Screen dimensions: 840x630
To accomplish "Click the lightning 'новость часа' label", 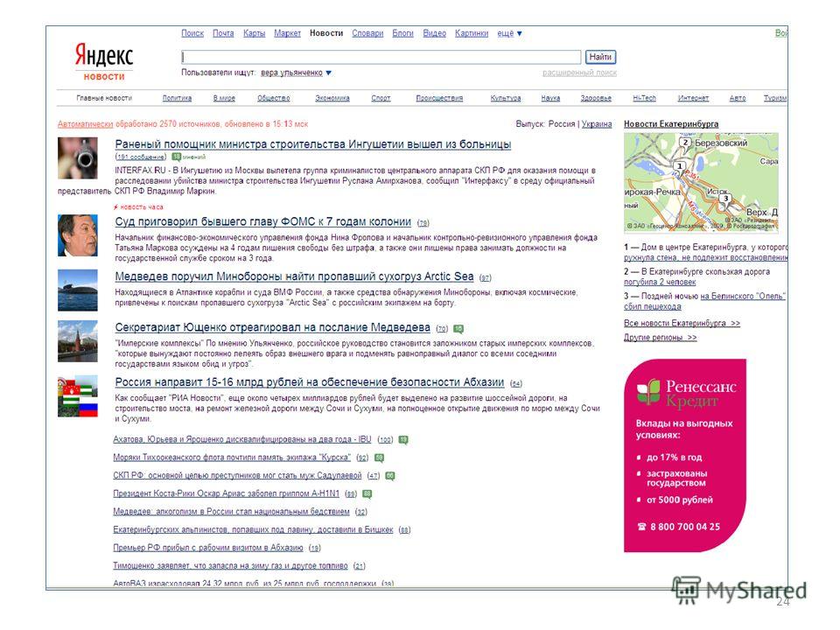I will 138,207.
